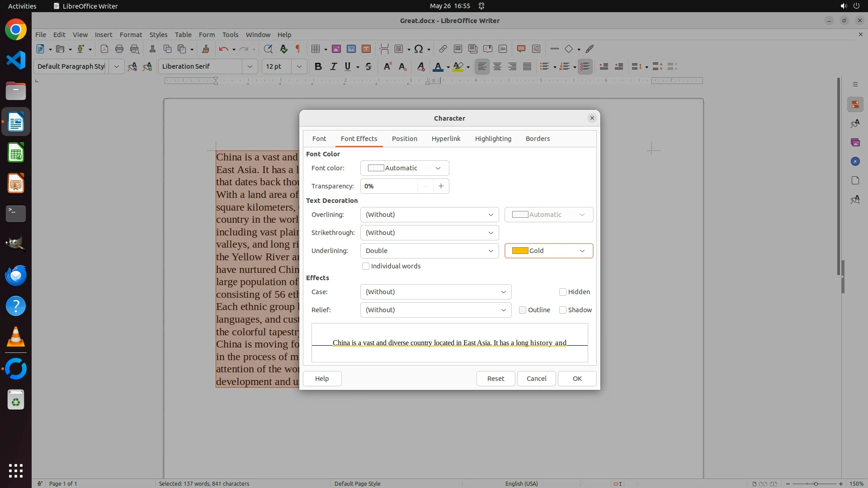Click the Bold formatting icon

[318, 66]
